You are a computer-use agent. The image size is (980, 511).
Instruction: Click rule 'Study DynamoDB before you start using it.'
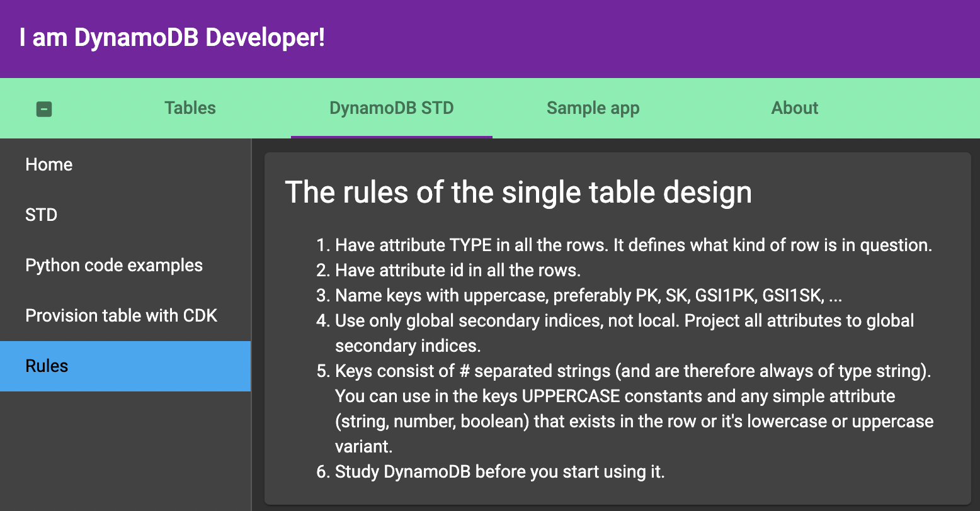tap(499, 472)
